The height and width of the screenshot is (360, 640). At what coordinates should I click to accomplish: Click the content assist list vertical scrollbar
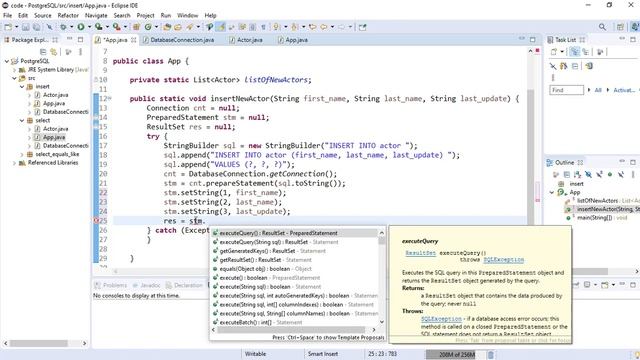pos(382,278)
